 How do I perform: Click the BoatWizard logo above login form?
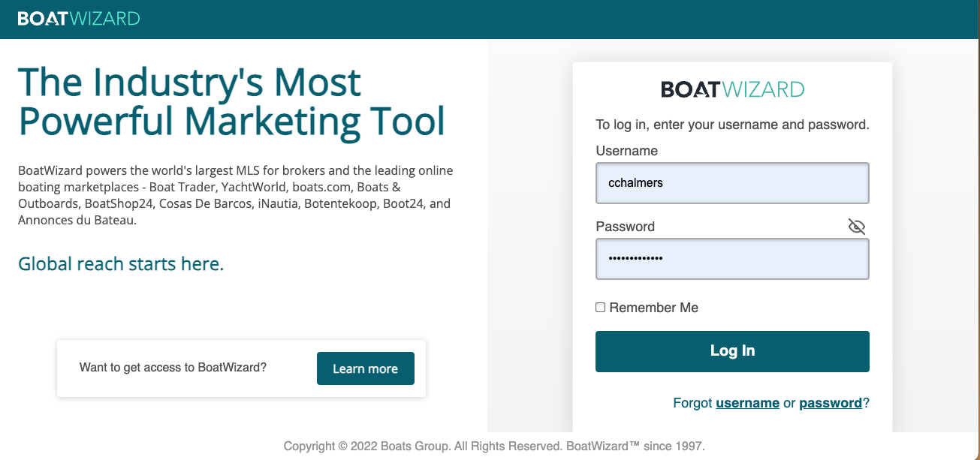coord(732,90)
